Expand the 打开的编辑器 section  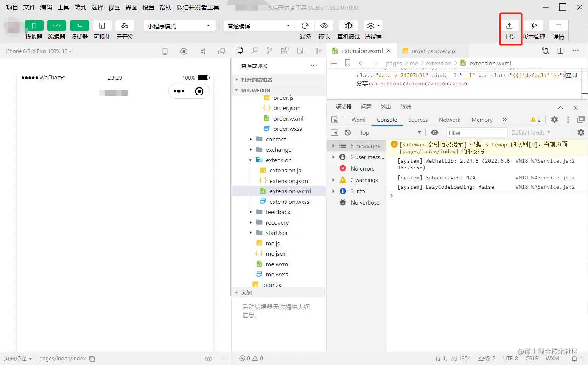tap(279, 79)
